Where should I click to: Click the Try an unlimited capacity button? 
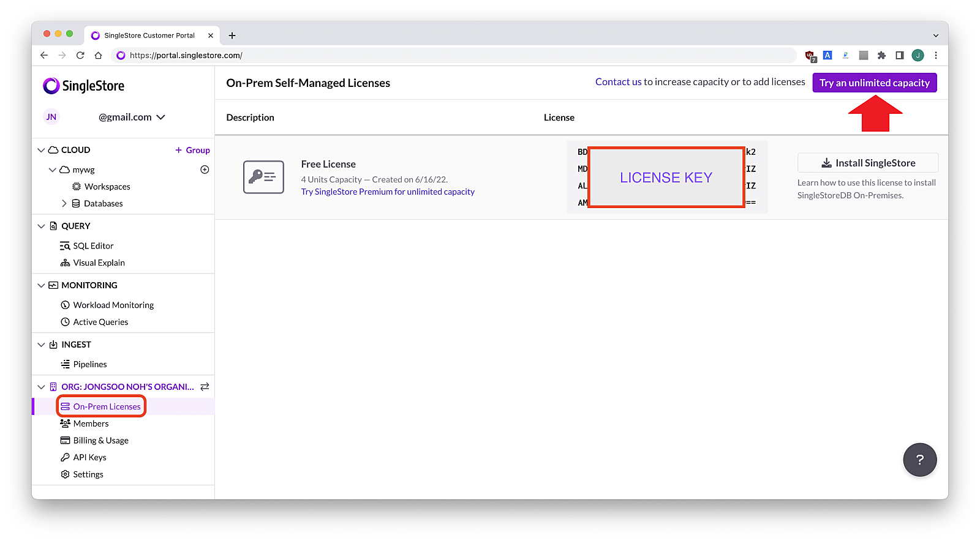coord(874,83)
